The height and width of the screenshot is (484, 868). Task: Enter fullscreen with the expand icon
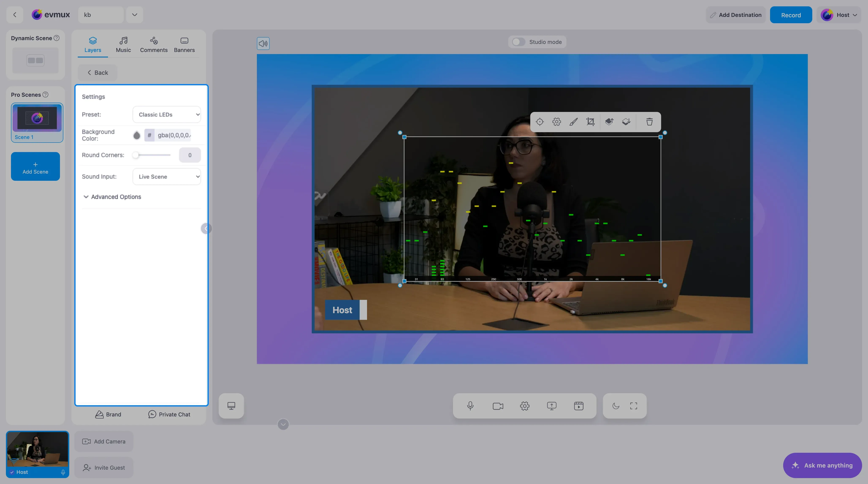633,406
